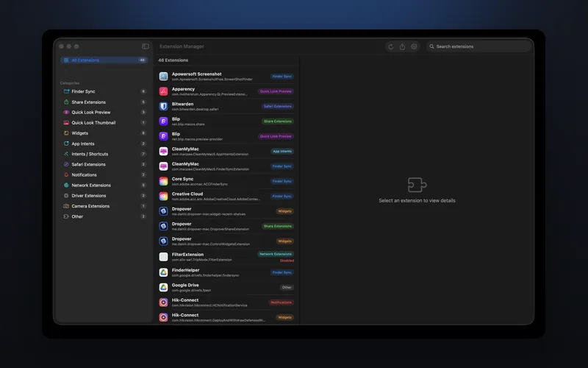Click the Share Extensions tag on Blip
Viewport: 588px width, 368px height.
278,121
